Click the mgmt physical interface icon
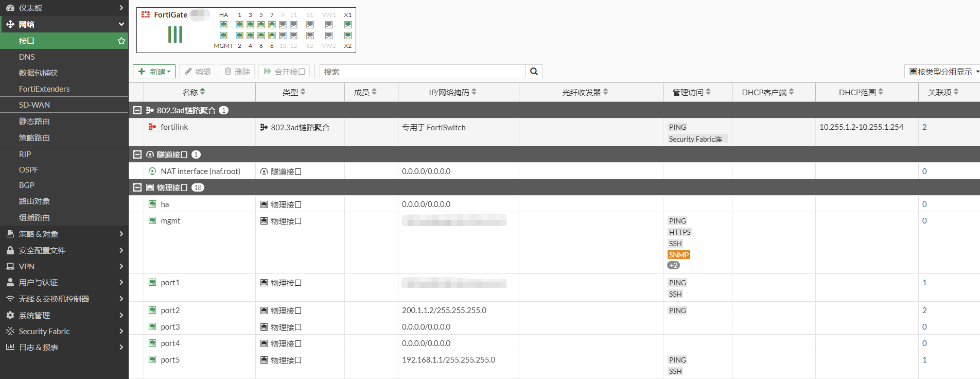 (x=152, y=221)
